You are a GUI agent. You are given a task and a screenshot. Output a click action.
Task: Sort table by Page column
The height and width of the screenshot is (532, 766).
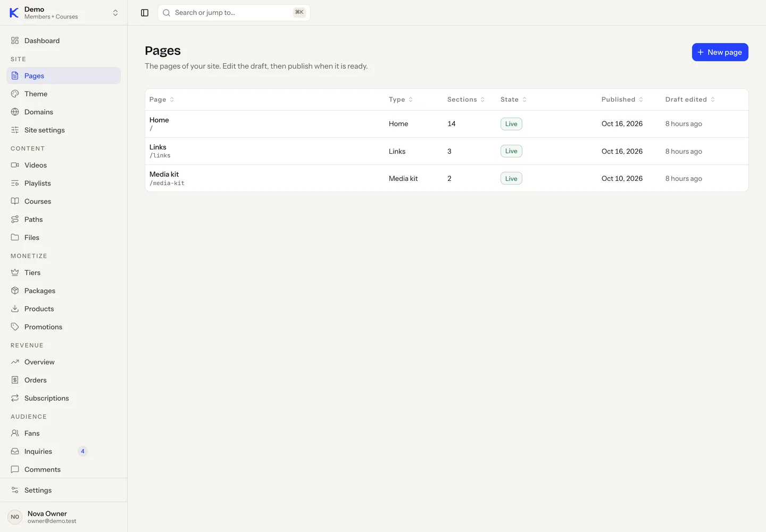pos(162,99)
